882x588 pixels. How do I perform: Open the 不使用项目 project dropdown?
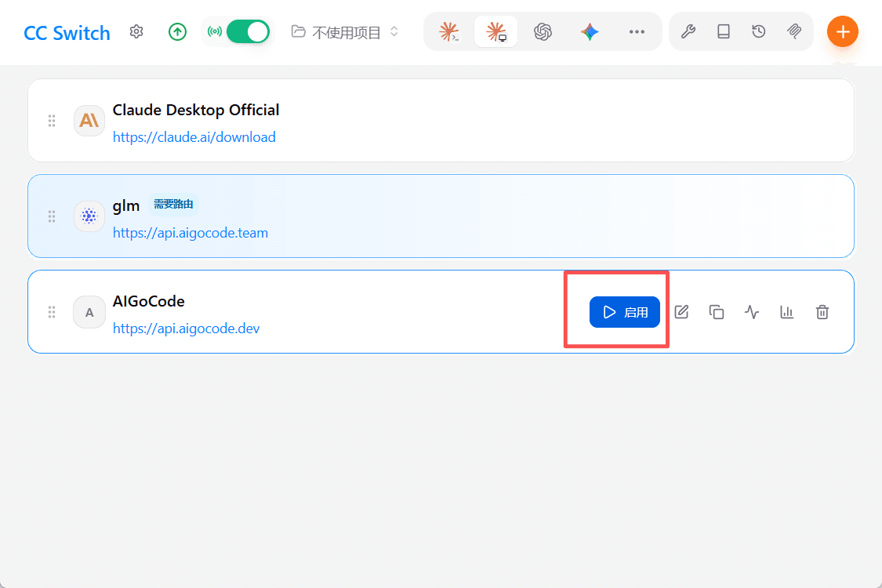click(x=346, y=32)
